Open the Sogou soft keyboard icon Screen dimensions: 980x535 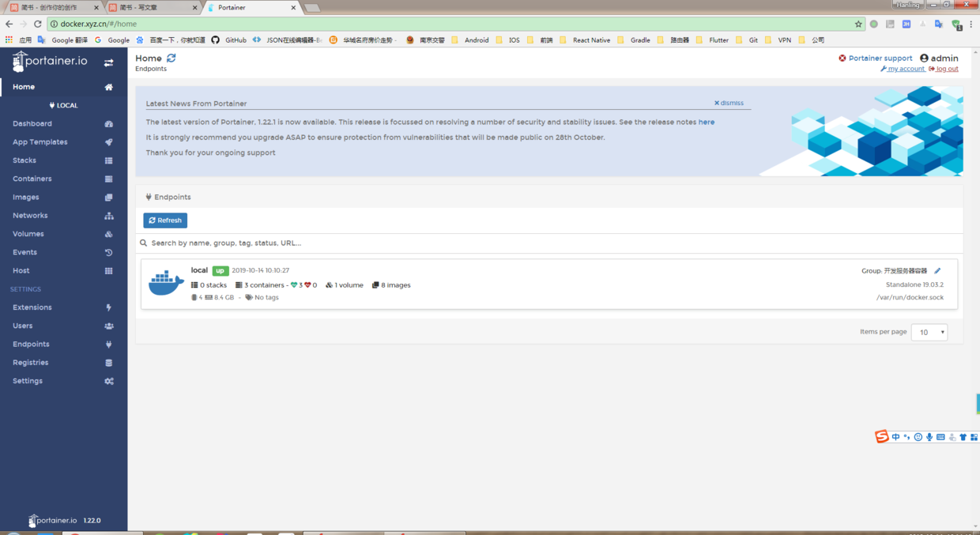click(940, 437)
